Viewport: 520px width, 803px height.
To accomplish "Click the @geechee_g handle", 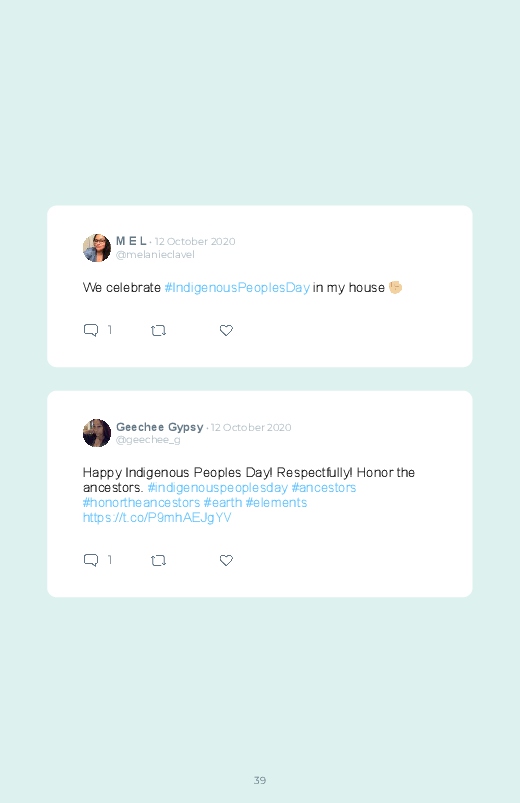I will [x=148, y=440].
